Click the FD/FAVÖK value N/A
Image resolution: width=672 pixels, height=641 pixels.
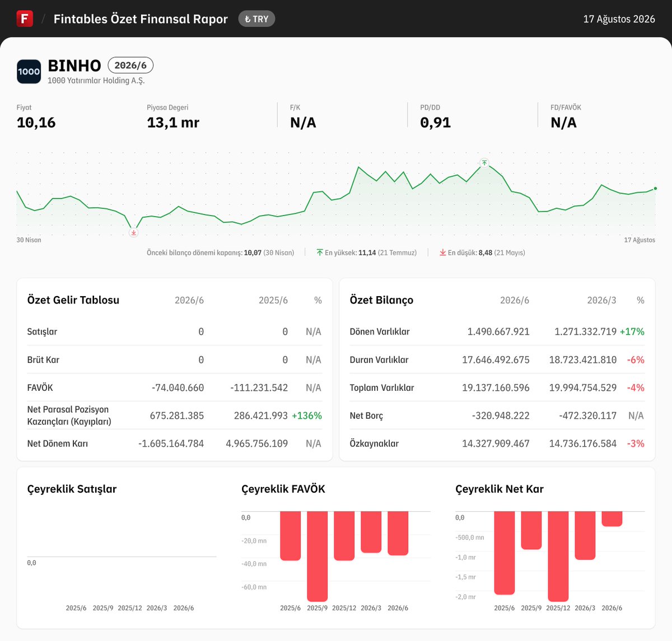click(563, 123)
